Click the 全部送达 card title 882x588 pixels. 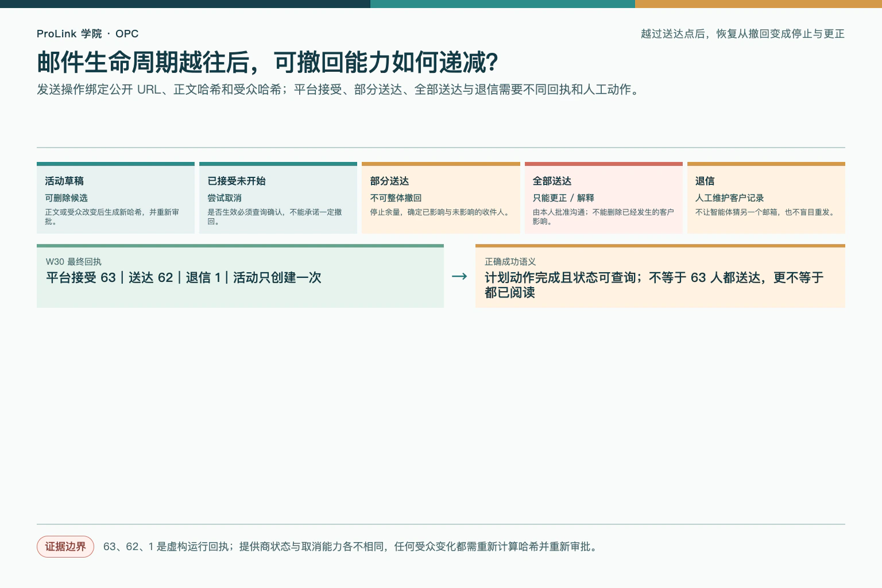552,181
